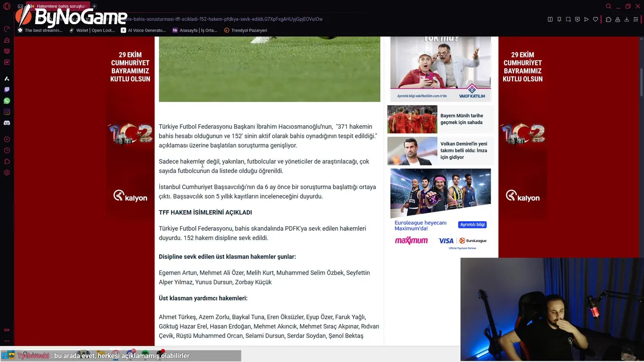The image size is (644, 362).
Task: Open the profile account toolbar icon
Action: 617,19
